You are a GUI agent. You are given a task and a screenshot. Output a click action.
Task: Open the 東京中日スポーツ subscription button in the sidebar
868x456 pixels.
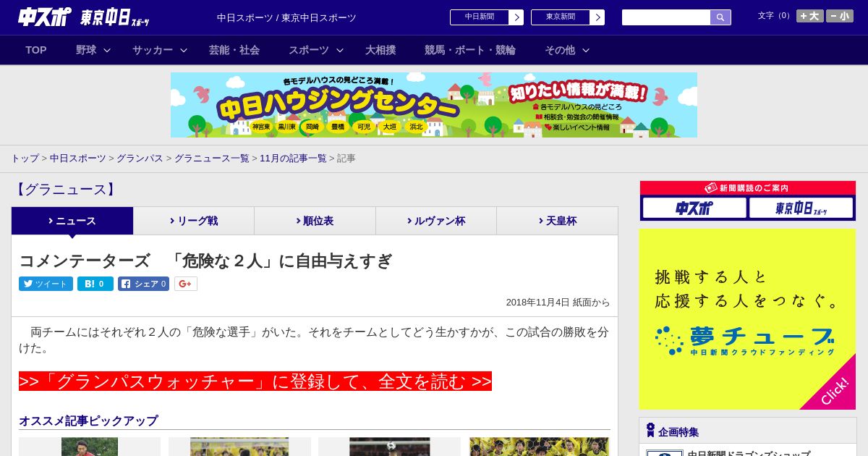801,208
